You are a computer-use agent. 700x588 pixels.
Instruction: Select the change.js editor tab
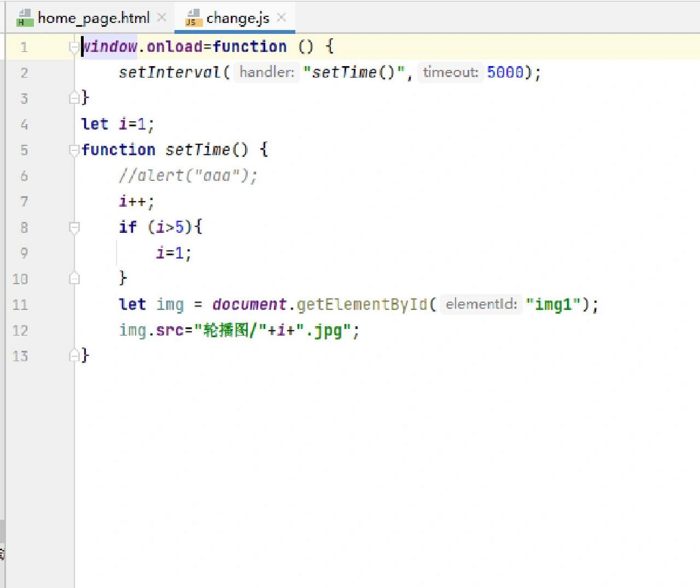tap(237, 18)
